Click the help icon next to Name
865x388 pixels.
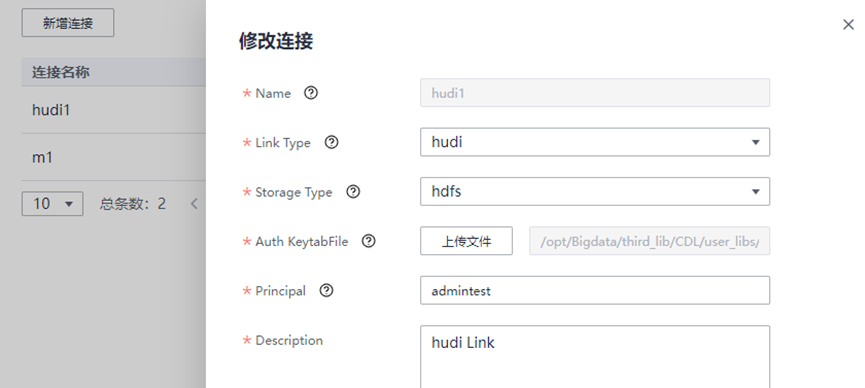311,93
